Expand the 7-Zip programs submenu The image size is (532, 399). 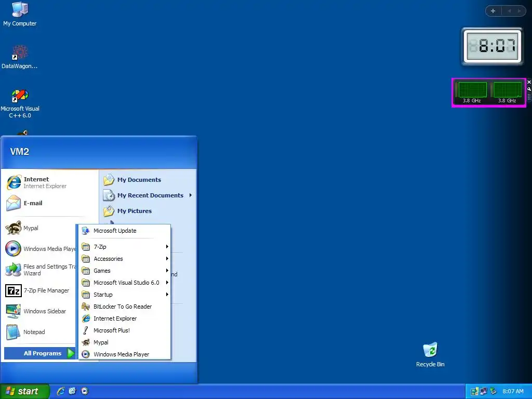[x=125, y=247]
